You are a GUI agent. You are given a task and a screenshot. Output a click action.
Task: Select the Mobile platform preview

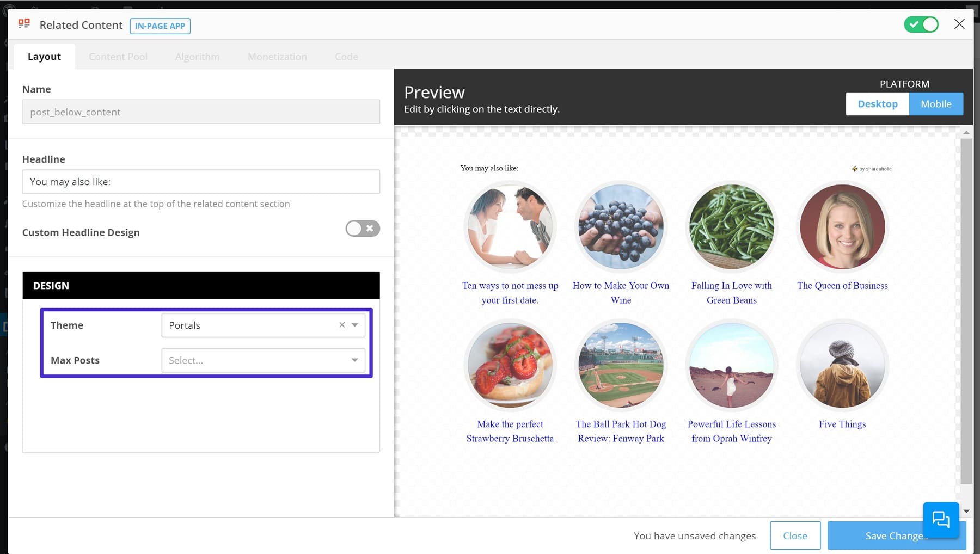(x=936, y=103)
